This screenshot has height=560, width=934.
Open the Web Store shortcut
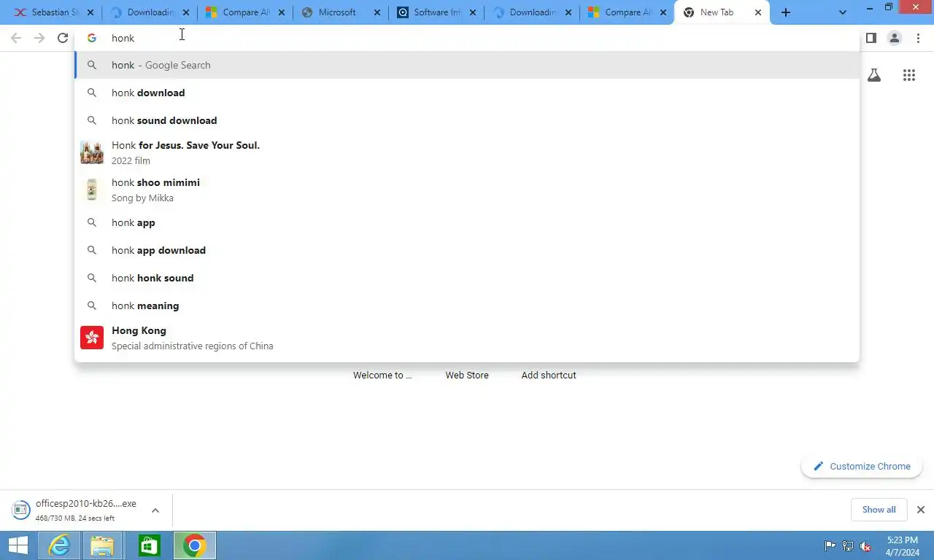click(x=467, y=375)
